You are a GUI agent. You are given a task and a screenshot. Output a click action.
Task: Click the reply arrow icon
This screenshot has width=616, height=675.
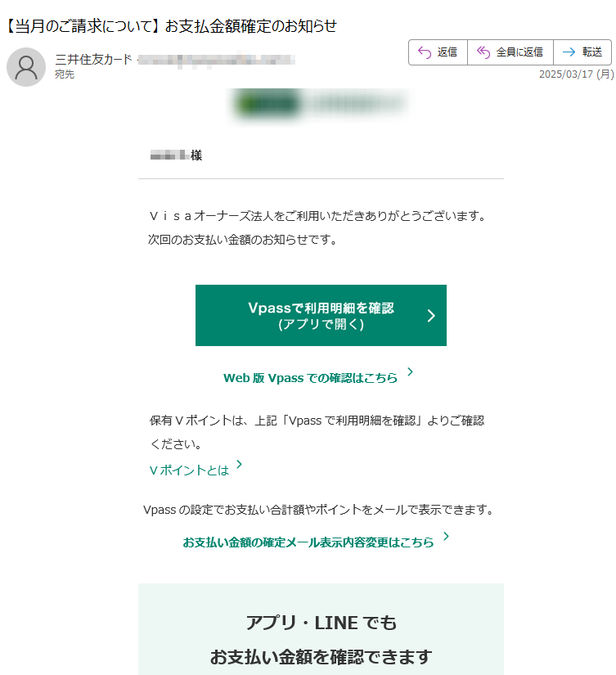click(425, 52)
